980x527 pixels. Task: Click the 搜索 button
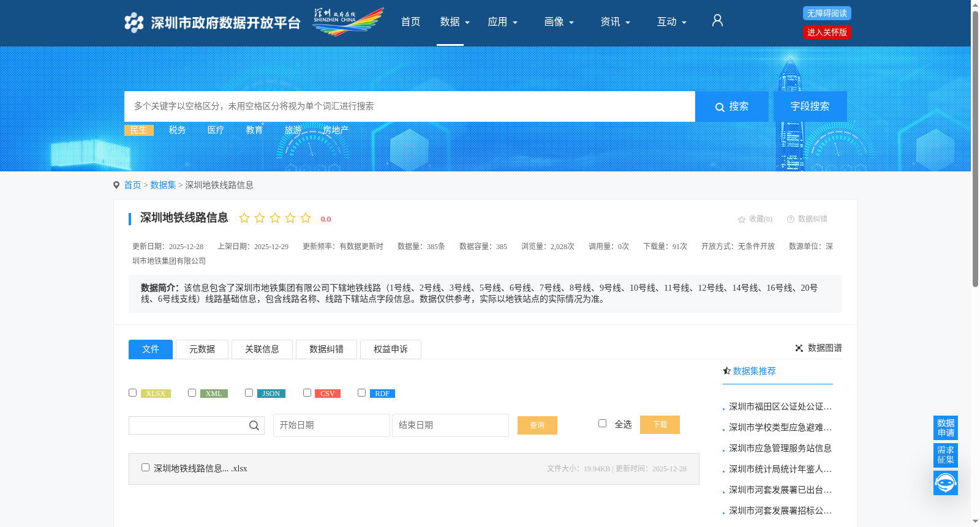click(732, 107)
